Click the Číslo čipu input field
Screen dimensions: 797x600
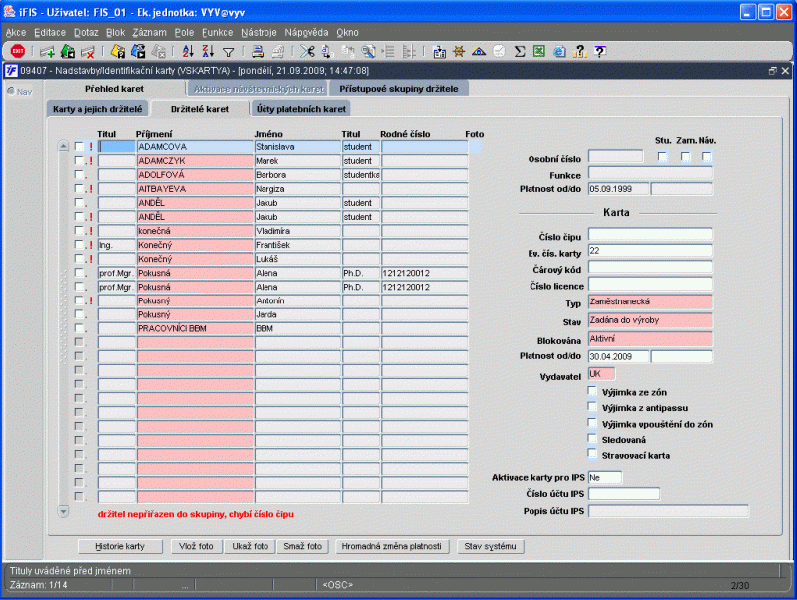[x=650, y=234]
